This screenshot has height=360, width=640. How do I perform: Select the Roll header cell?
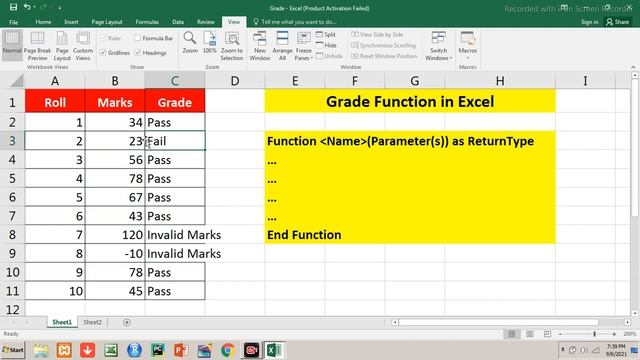point(55,102)
